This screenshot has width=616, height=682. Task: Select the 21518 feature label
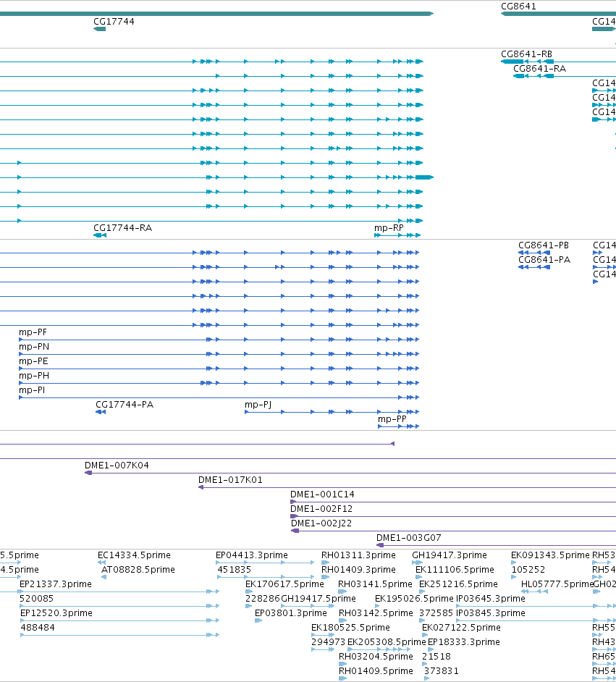[436, 657]
